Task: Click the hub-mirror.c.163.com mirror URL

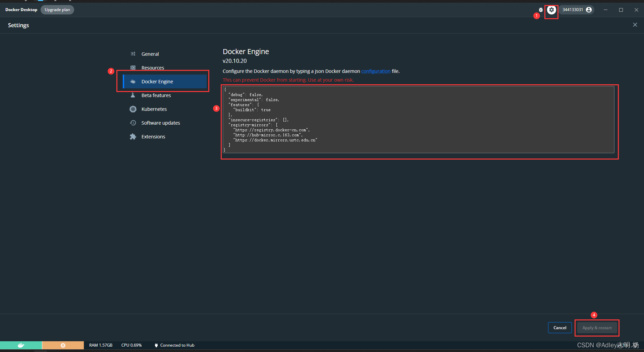Action: pos(268,135)
